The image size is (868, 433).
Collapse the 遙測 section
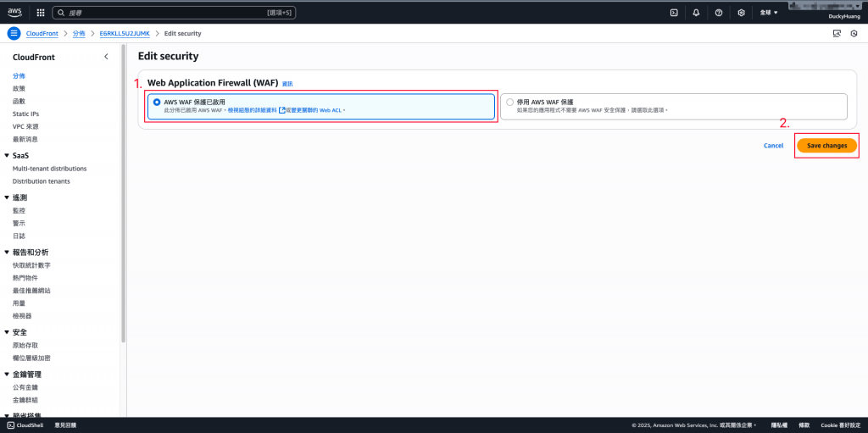tap(7, 197)
